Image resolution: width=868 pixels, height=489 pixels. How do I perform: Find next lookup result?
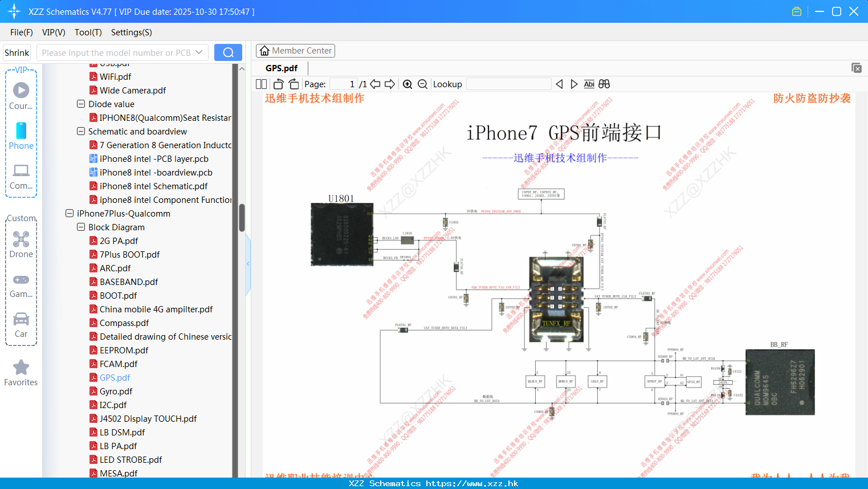pos(574,84)
